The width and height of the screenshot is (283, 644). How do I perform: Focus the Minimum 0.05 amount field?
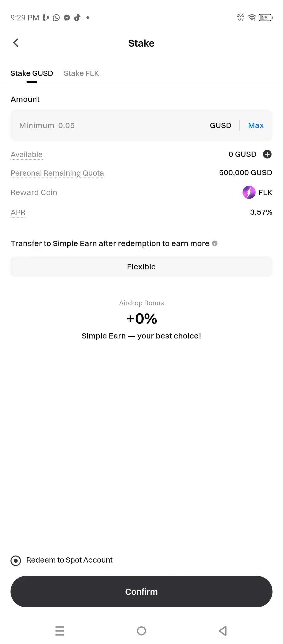(110, 125)
